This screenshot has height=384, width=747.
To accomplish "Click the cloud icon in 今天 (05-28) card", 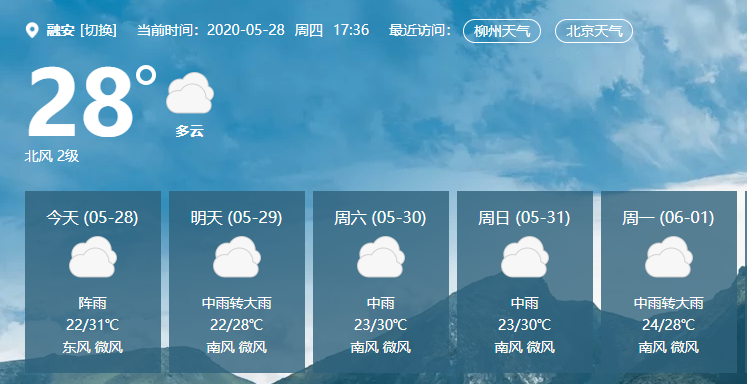I will pos(93,257).
